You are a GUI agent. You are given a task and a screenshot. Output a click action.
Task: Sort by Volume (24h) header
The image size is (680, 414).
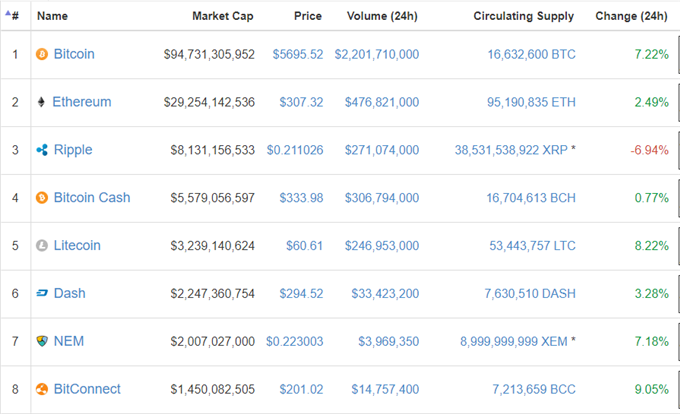382,16
